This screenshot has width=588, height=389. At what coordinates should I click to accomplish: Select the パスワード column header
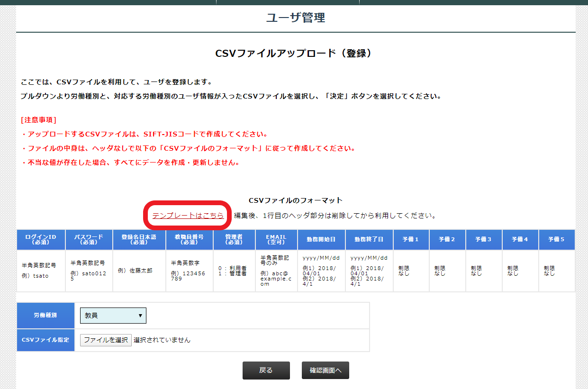tap(88, 239)
